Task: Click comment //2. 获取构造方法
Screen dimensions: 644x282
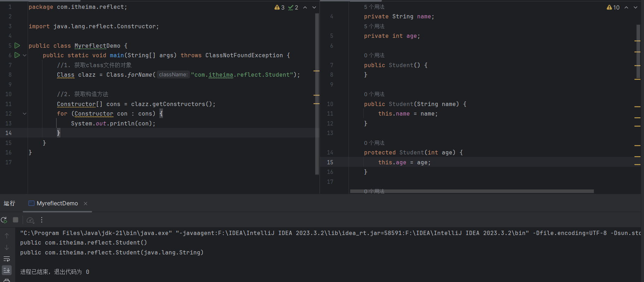Action: point(82,94)
